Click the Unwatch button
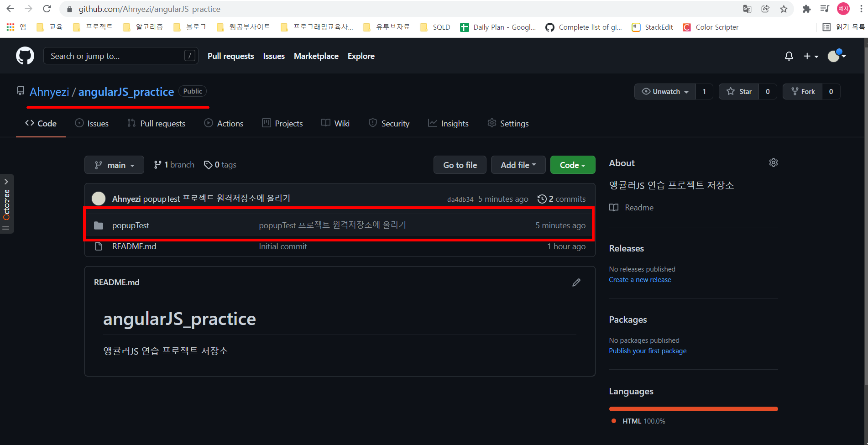Viewport: 868px width, 445px height. [x=665, y=92]
